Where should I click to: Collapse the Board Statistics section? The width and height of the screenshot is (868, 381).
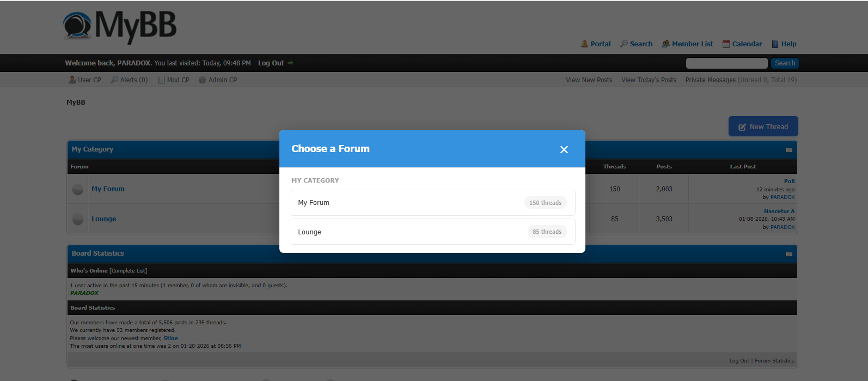click(788, 254)
